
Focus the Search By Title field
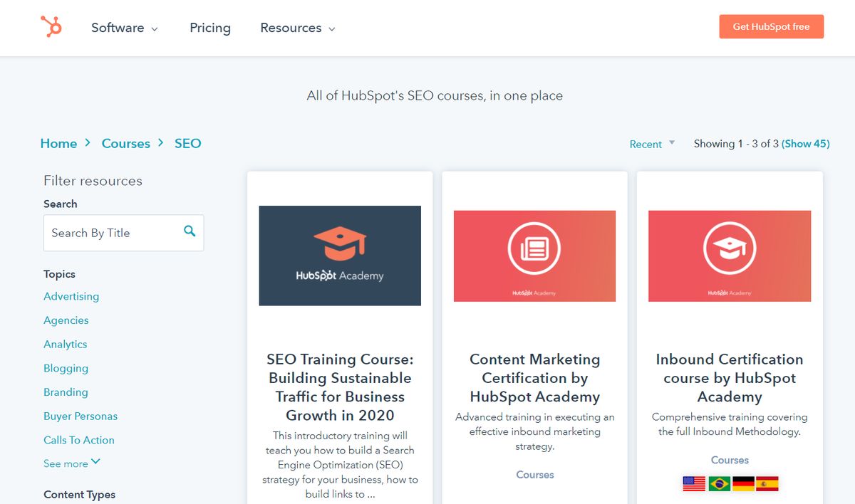pyautogui.click(x=123, y=233)
